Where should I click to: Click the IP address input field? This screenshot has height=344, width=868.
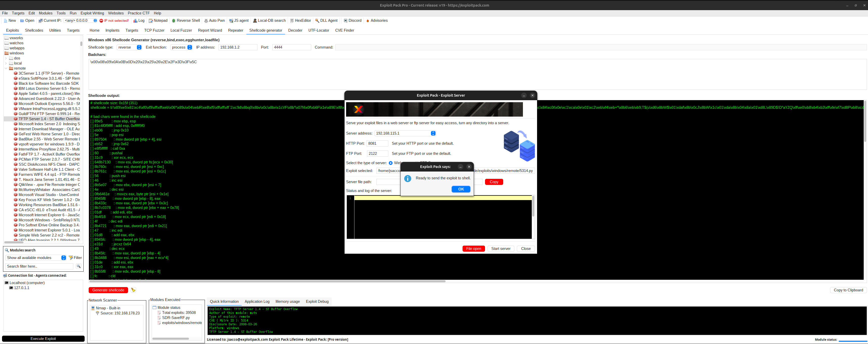click(x=237, y=48)
